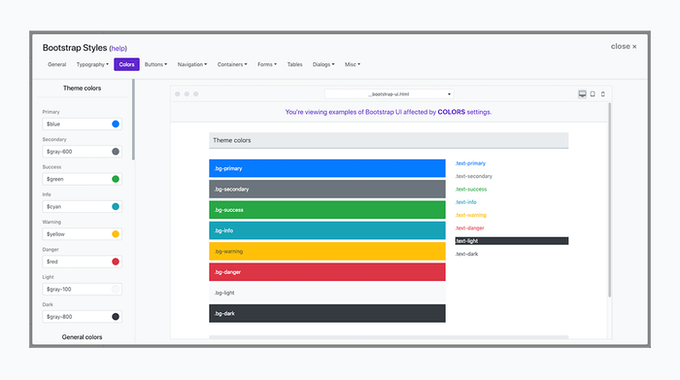Pick the Dark color swatch
The image size is (680, 380).
[x=115, y=317]
